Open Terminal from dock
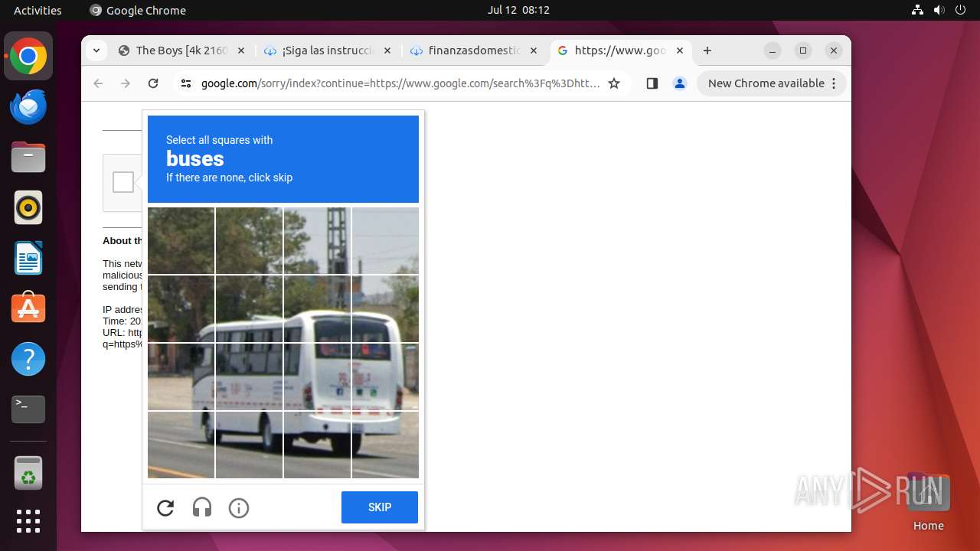Viewport: 980px width, 551px height. 28,409
